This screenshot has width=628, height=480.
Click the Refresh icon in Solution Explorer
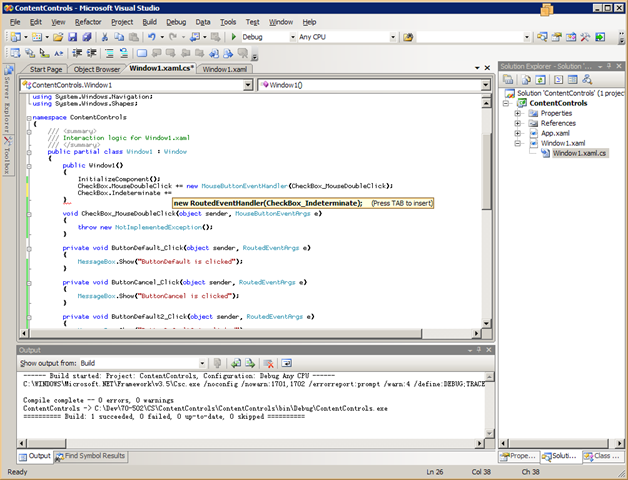(x=540, y=79)
